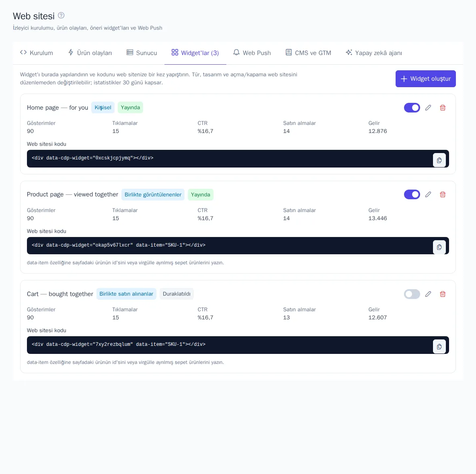Viewport: 476px width, 474px height.
Task: Disable the Home page — for you widget
Action: pos(412,108)
